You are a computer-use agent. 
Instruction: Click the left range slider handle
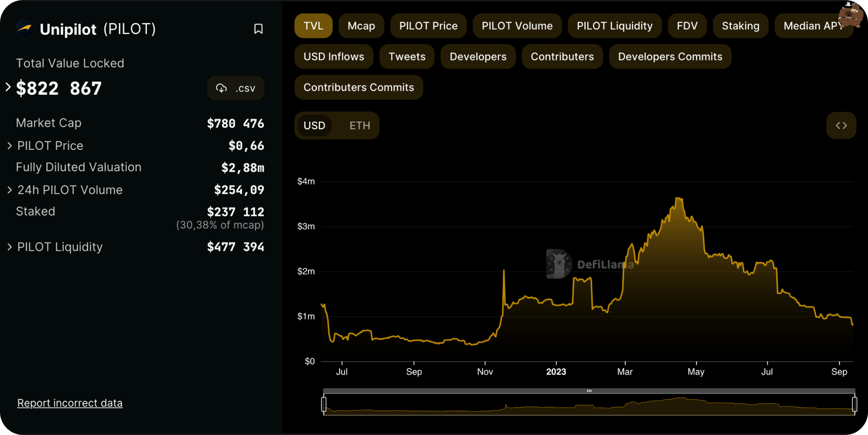pos(324,404)
